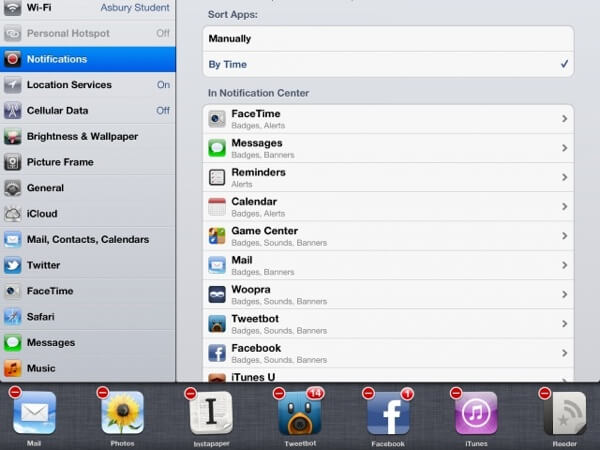Open Mail app in multitasking bar
This screenshot has width=600, height=450.
(x=34, y=413)
